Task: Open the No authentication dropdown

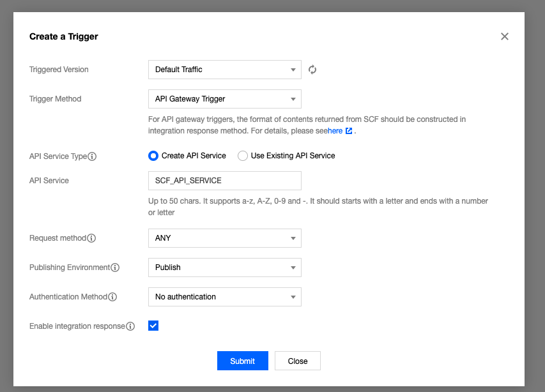Action: coord(224,297)
